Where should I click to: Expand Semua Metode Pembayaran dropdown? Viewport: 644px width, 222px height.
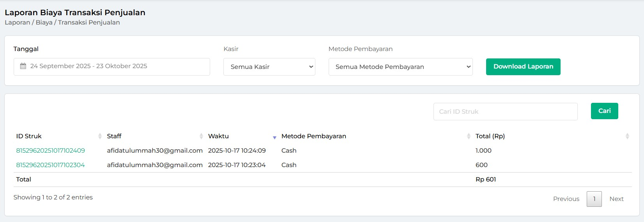(400, 67)
